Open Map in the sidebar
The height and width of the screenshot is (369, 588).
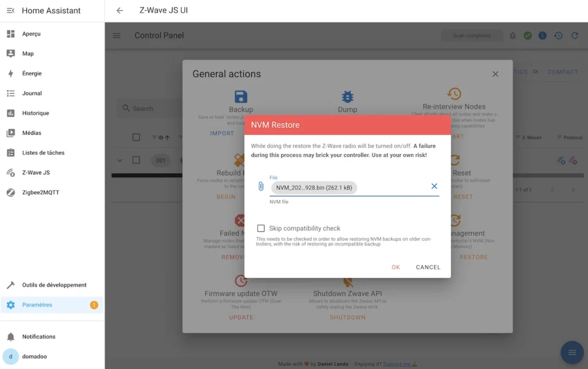52,53
